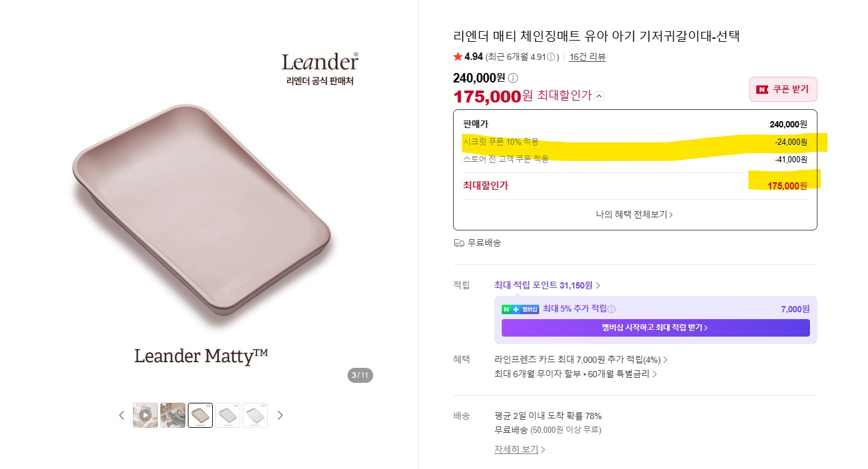868x469 pixels.
Task: Show next thumbnails with the right arrow
Action: click(280, 415)
